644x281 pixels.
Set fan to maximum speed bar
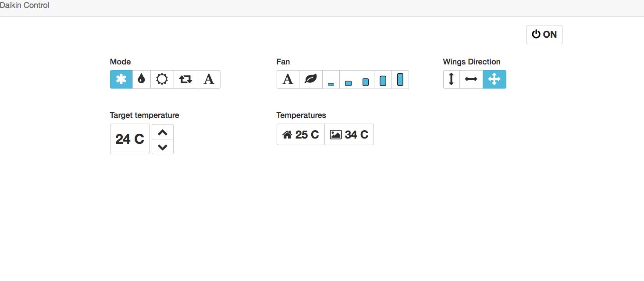400,80
